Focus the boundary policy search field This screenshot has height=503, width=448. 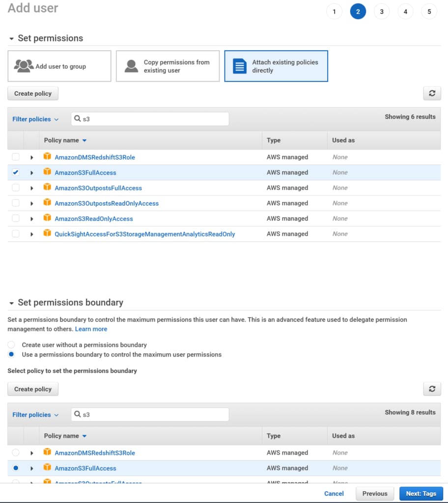click(150, 415)
